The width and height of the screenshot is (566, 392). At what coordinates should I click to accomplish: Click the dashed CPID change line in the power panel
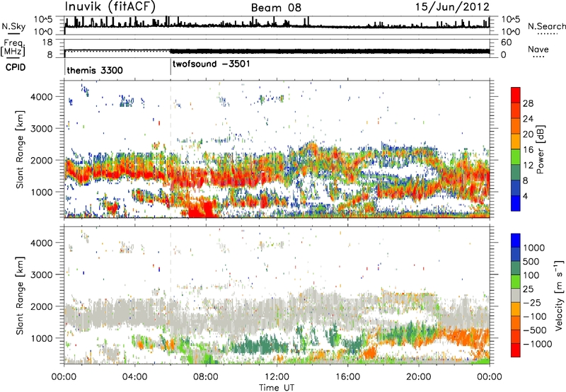[x=171, y=149]
